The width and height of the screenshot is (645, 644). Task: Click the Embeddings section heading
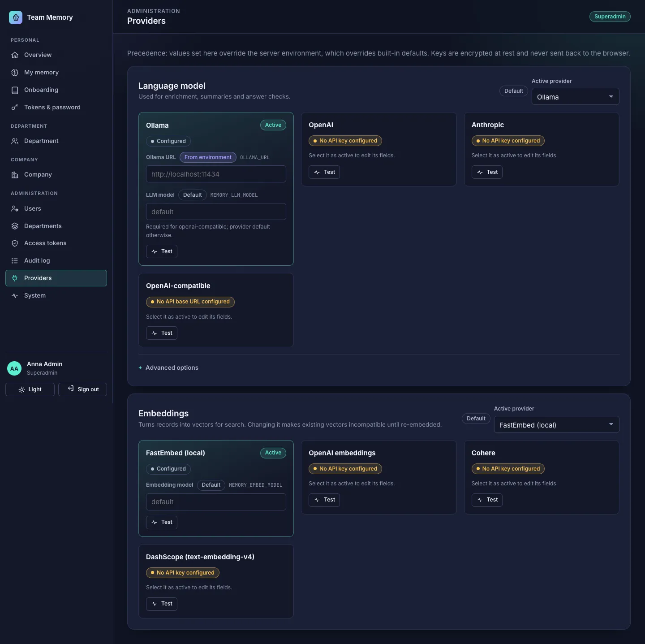(163, 413)
